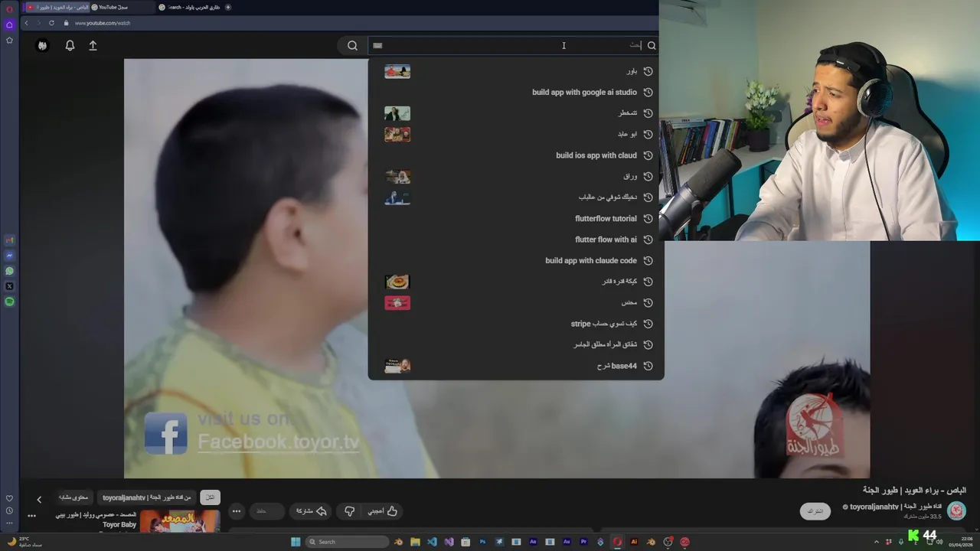The width and height of the screenshot is (980, 551).
Task: Click the YouTube upload arrow icon
Action: click(x=93, y=45)
